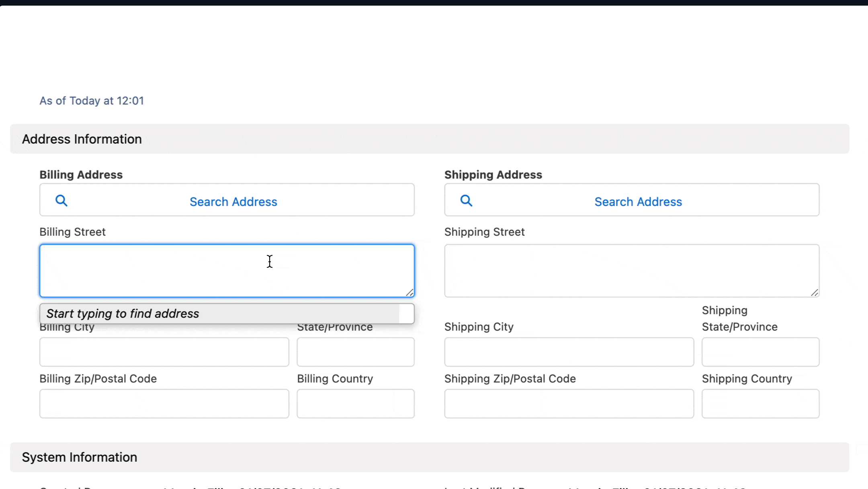
Task: Select the Address Information section header
Action: pyautogui.click(x=82, y=139)
